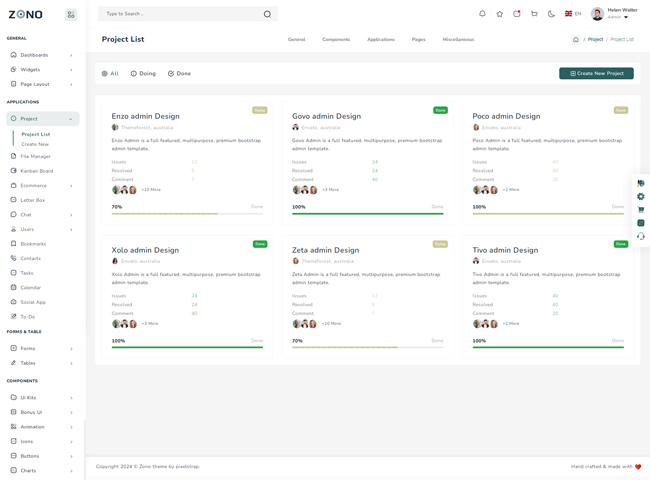Open the notifications bell icon

click(482, 14)
